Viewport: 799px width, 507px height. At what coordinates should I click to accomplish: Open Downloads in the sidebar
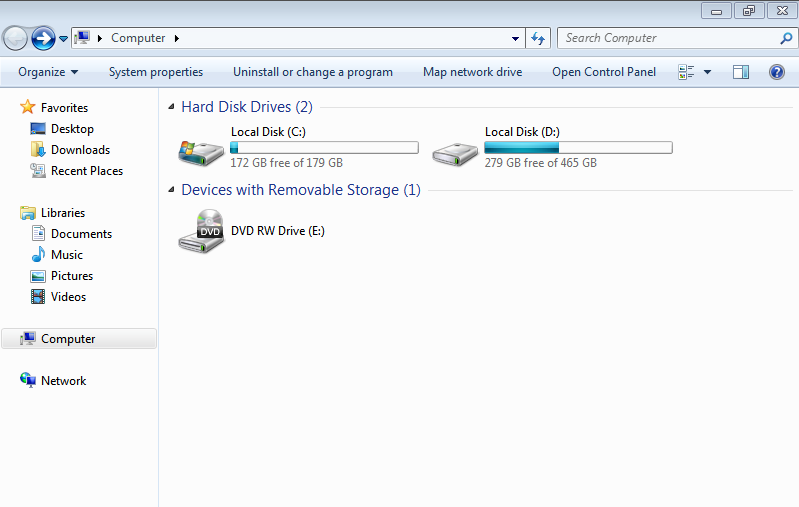click(x=81, y=150)
